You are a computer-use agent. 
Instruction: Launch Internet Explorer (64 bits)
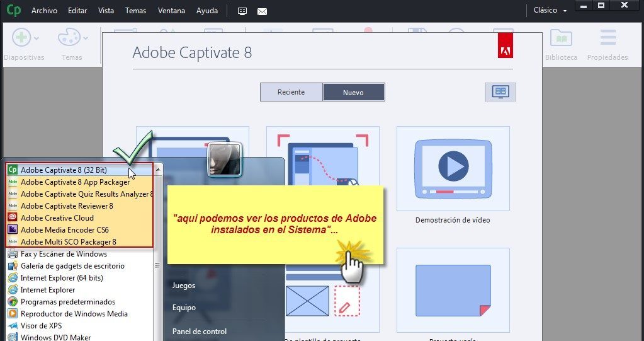[80, 278]
